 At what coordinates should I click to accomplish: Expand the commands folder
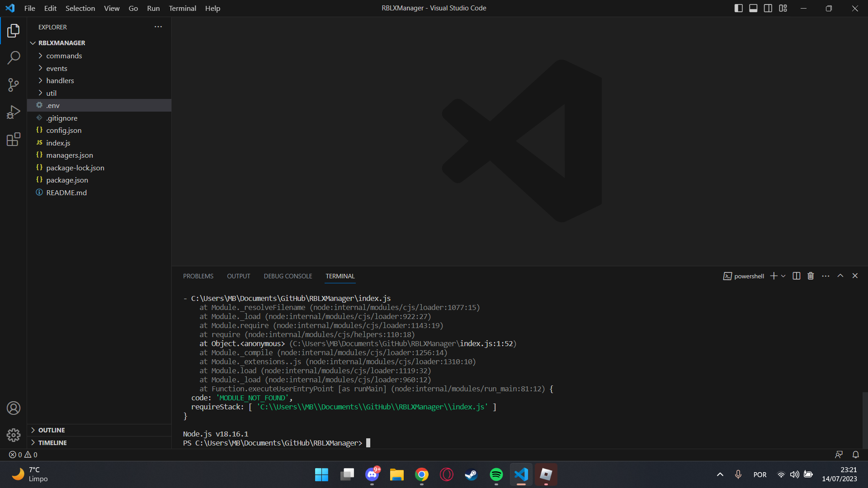64,56
